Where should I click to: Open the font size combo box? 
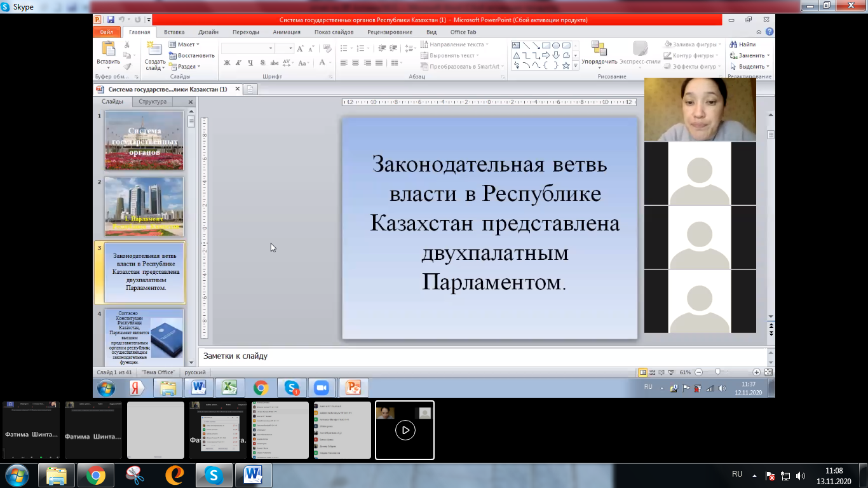point(284,48)
